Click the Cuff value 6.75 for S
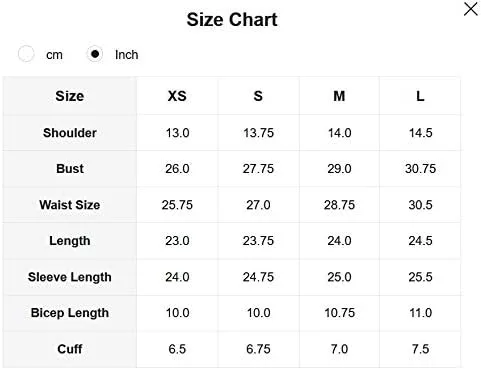The width and height of the screenshot is (481, 370). pos(258,349)
